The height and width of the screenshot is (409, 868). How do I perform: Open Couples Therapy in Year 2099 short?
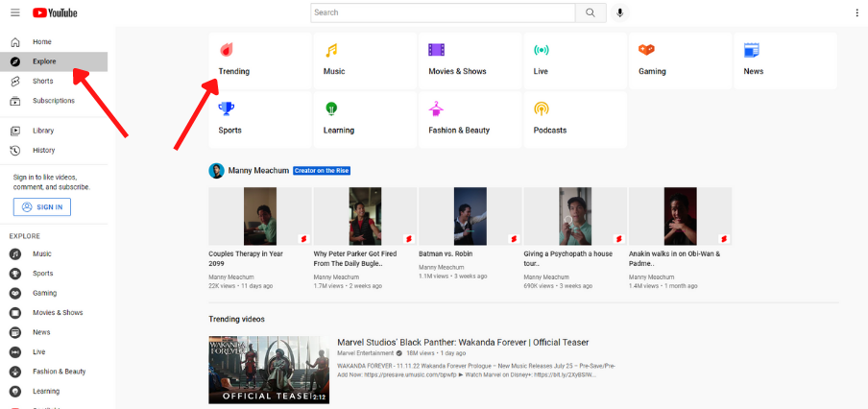[x=259, y=216]
